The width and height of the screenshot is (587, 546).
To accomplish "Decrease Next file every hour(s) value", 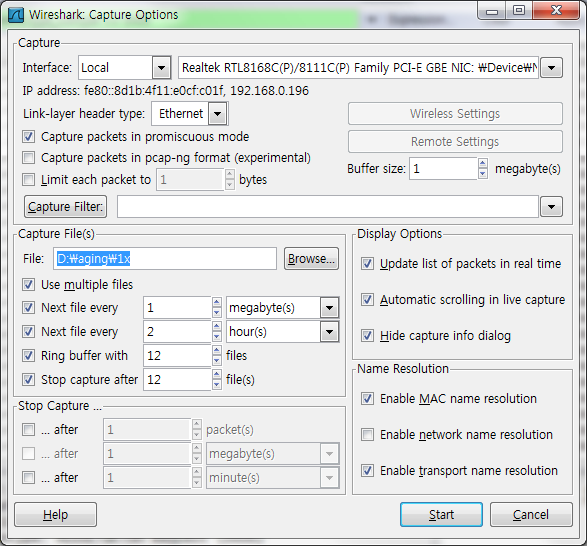I will [x=217, y=337].
